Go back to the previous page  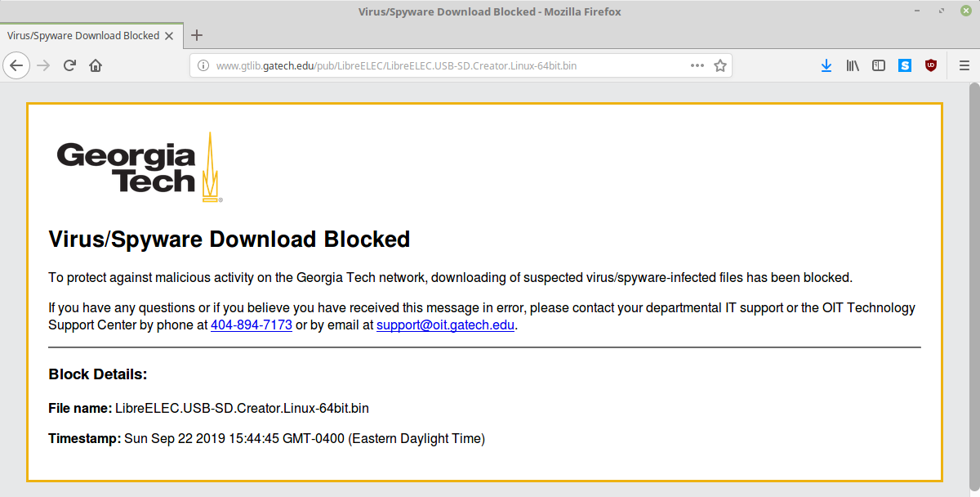click(x=17, y=65)
